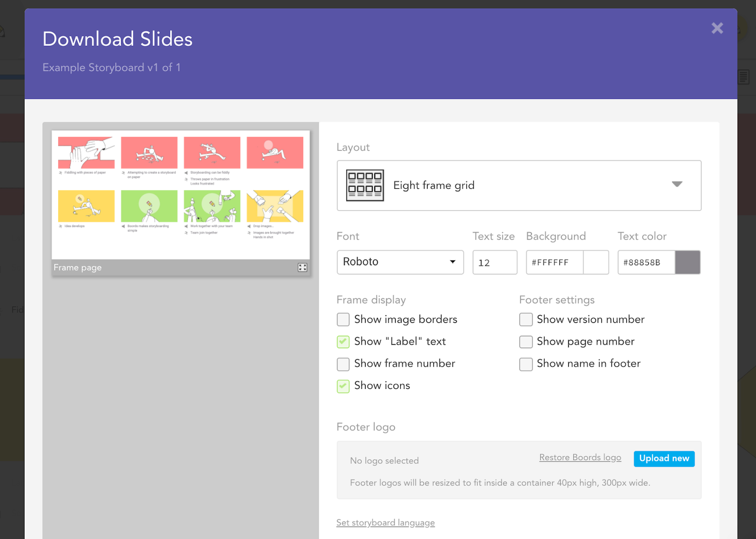Image resolution: width=756 pixels, height=539 pixels.
Task: Open the Roboto font dropdown
Action: click(x=400, y=262)
